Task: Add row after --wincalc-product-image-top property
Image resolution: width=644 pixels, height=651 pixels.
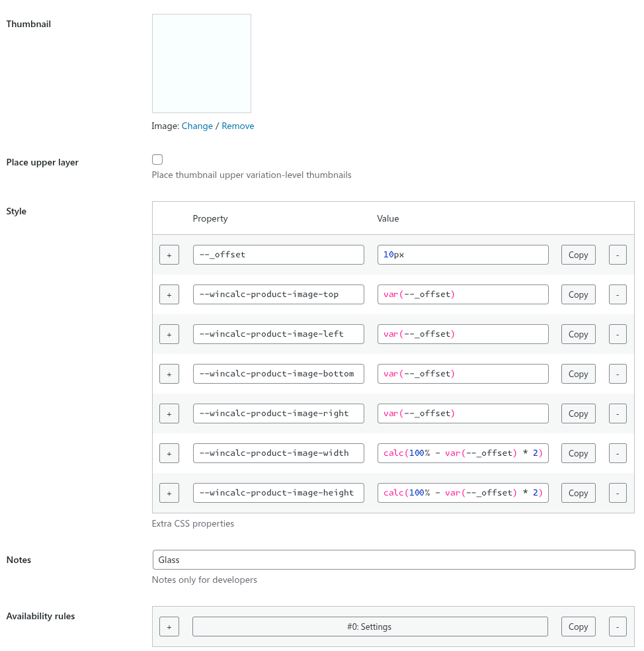Action: (x=169, y=294)
